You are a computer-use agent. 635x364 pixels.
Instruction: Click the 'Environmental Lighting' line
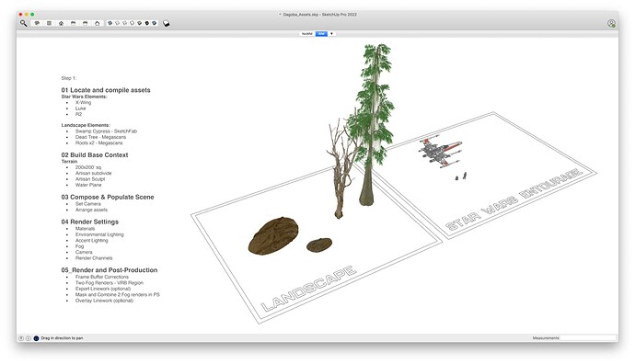(x=99, y=234)
